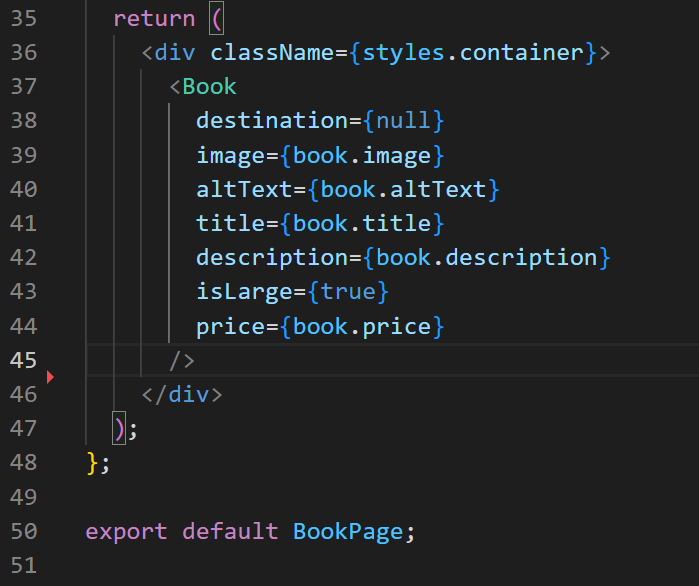This screenshot has width=699, height=586.
Task: Click the Book component tag name
Action: click(210, 86)
